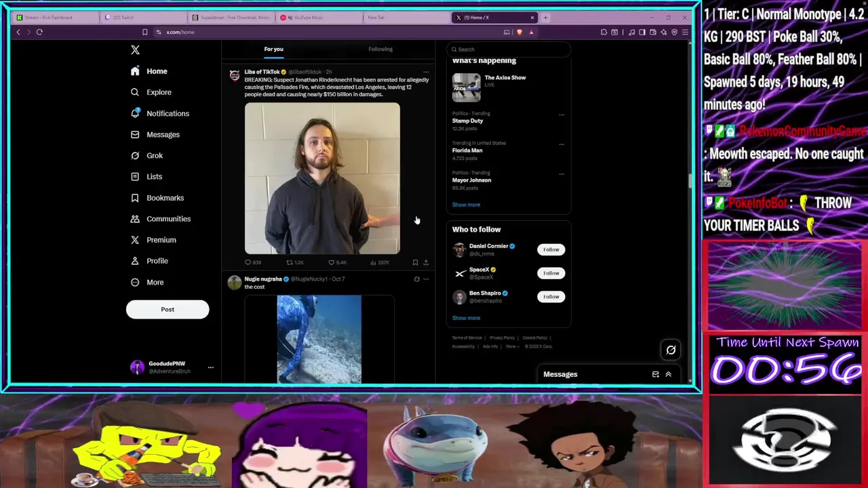Open the browser hamburger menu
The height and width of the screenshot is (488, 868).
685,32
